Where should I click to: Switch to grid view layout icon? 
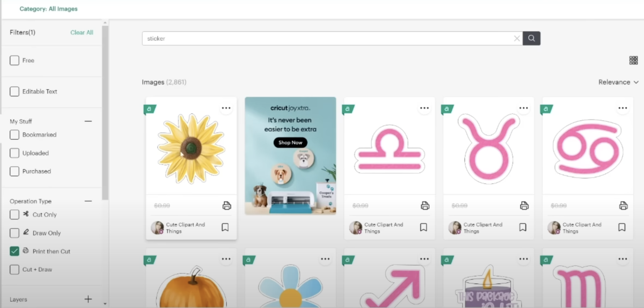click(633, 60)
